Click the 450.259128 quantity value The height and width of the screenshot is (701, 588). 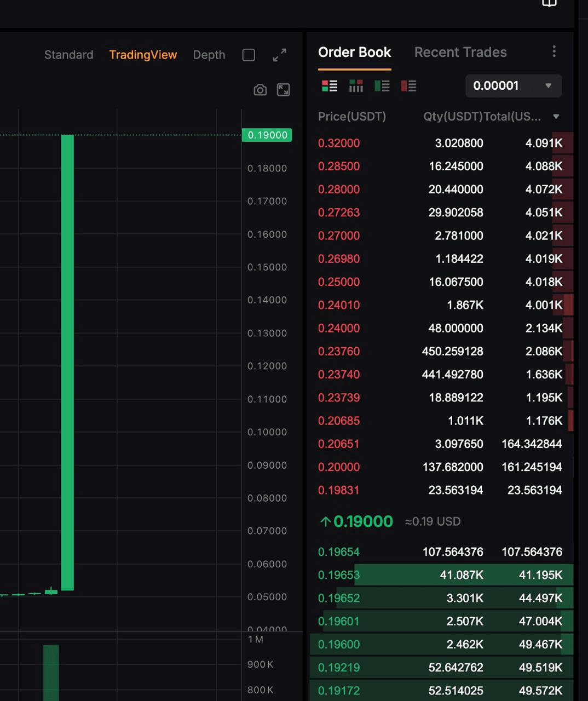[453, 351]
